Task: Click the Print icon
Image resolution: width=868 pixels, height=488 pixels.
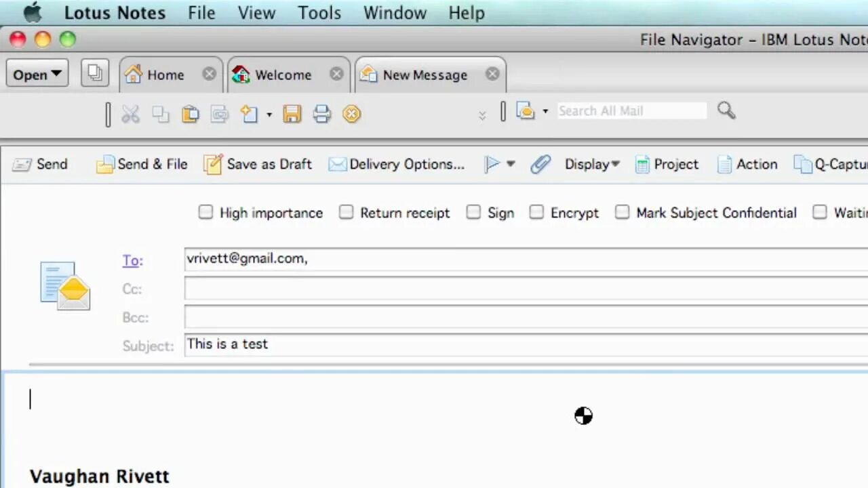Action: [322, 114]
